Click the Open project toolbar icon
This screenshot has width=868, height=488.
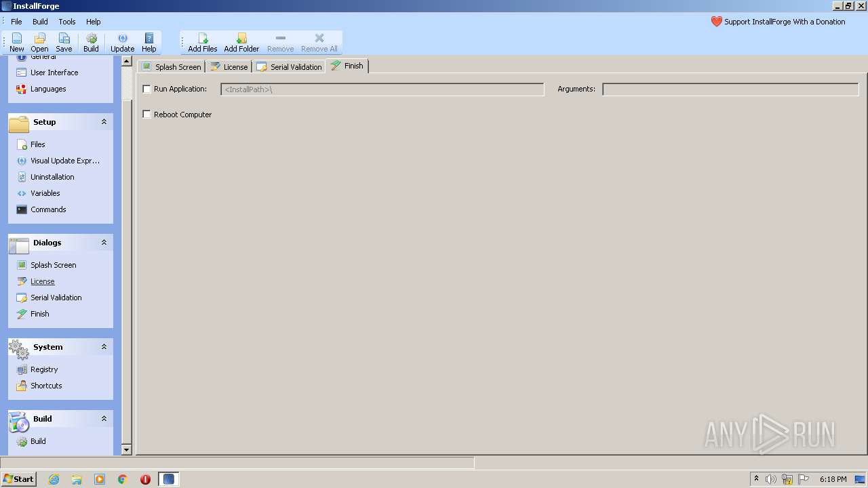pos(39,43)
